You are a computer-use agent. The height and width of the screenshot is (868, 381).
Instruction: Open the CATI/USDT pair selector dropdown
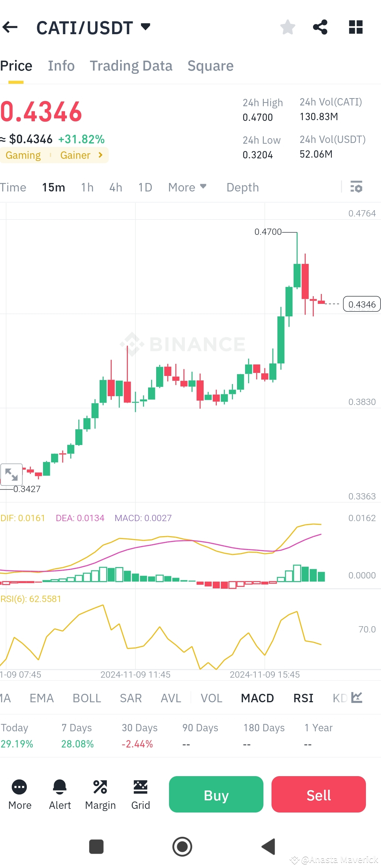click(145, 26)
